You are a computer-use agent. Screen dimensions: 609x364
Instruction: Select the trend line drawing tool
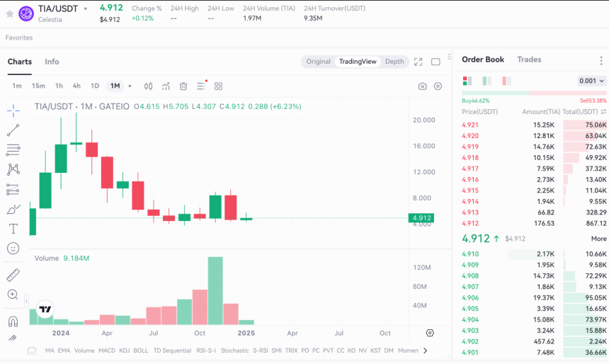coord(13,130)
